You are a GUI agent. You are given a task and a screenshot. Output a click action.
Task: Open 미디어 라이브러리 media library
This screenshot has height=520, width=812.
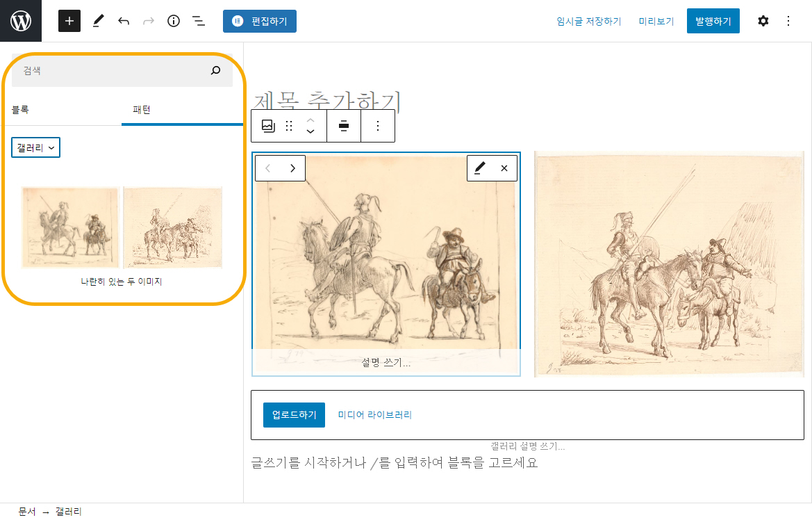tap(374, 415)
